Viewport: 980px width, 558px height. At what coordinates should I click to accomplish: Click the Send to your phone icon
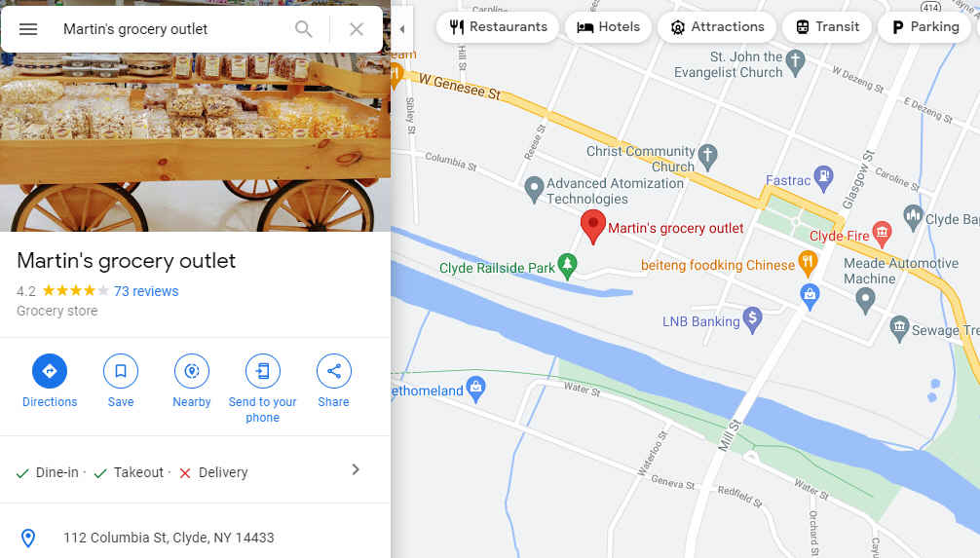[x=262, y=371]
